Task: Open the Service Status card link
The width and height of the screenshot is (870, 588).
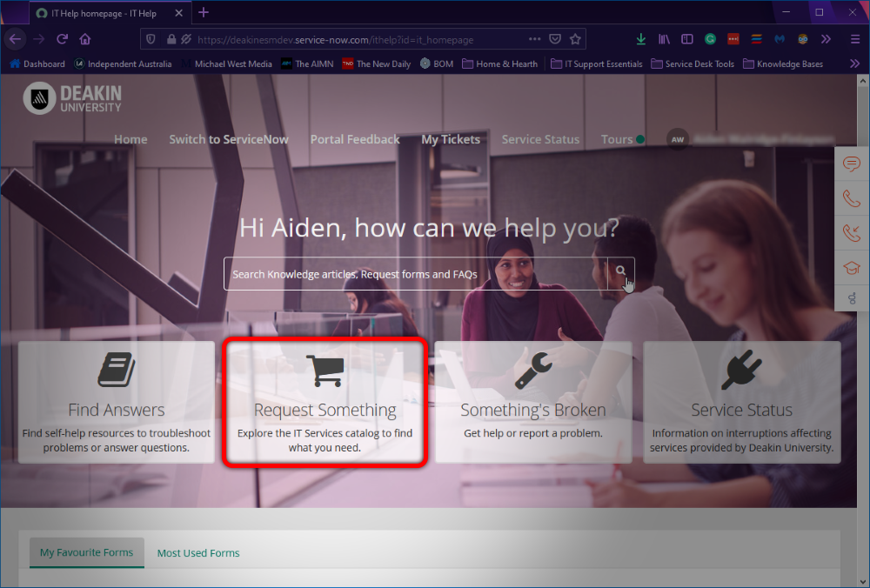Action: (741, 402)
